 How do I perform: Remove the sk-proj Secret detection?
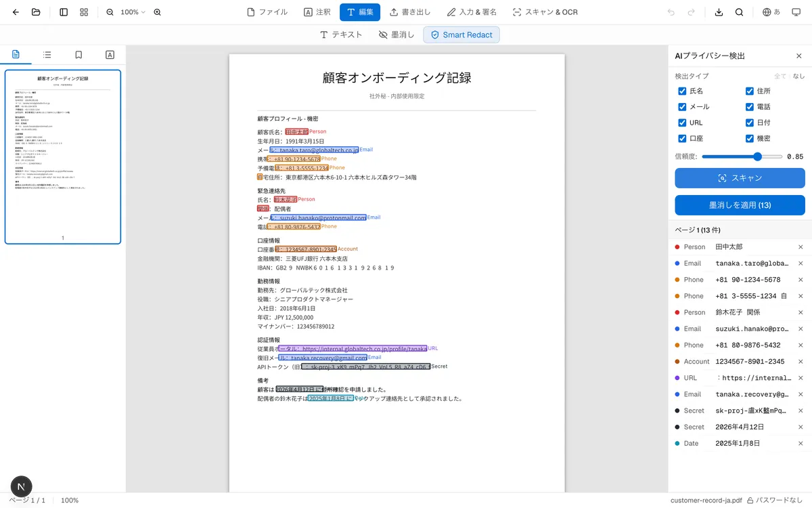coord(800,410)
